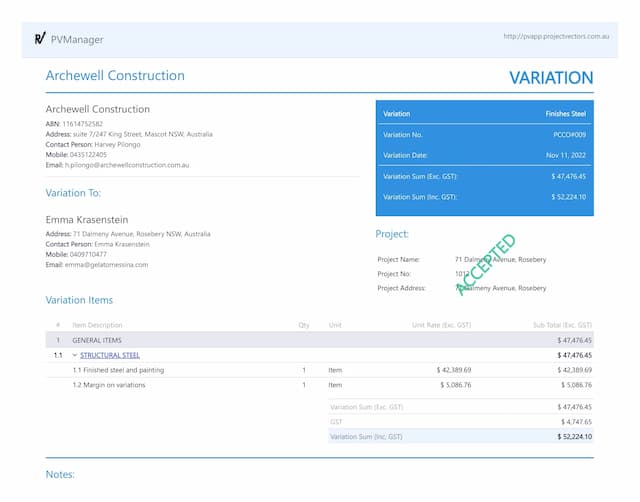Click the Variation No. PCCO#009 value

(570, 134)
